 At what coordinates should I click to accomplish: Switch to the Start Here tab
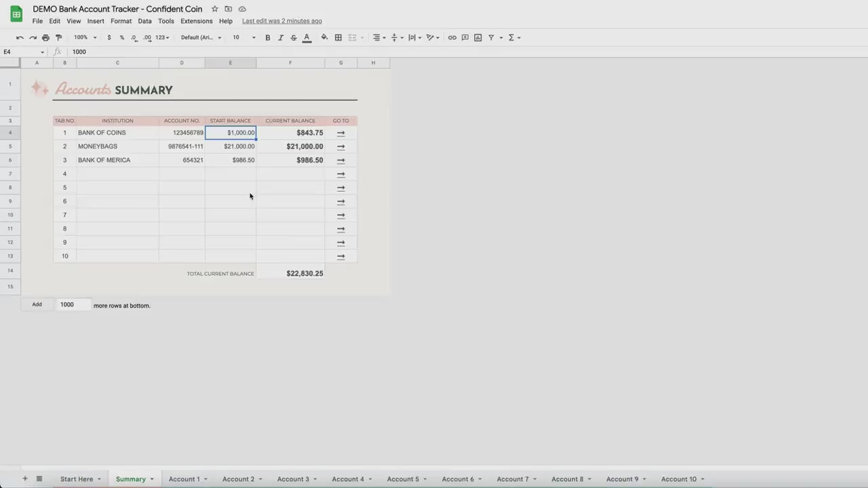pos(77,479)
